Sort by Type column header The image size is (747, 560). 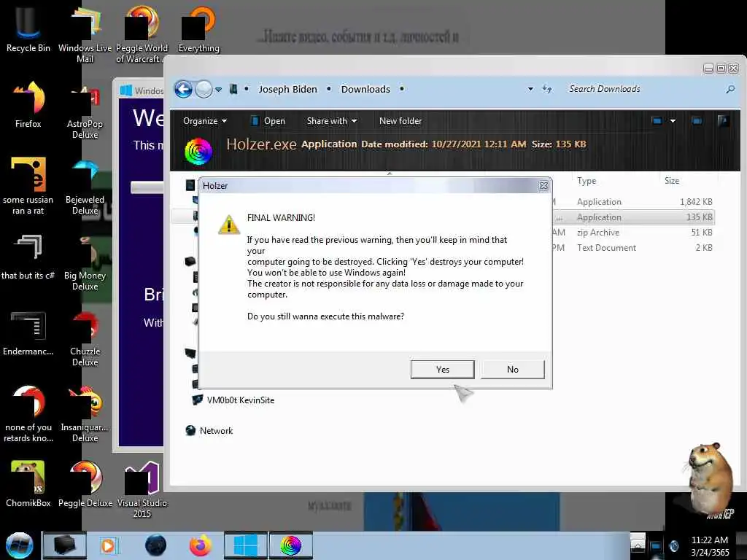pyautogui.click(x=587, y=181)
